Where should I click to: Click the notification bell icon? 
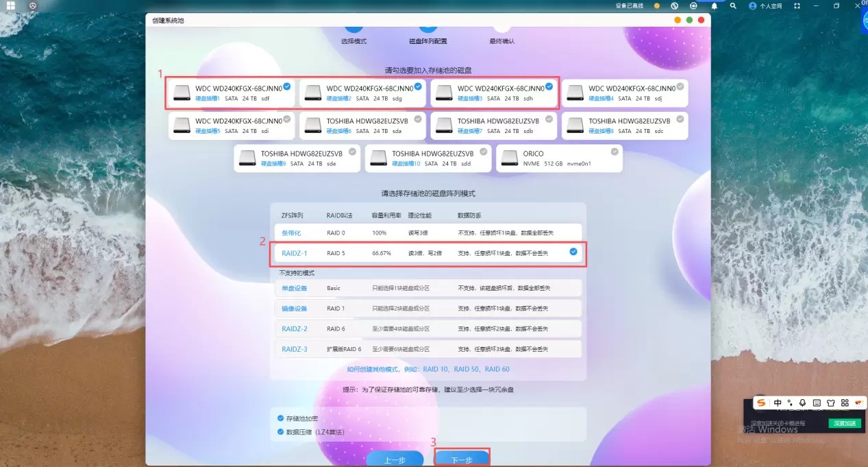(714, 5)
